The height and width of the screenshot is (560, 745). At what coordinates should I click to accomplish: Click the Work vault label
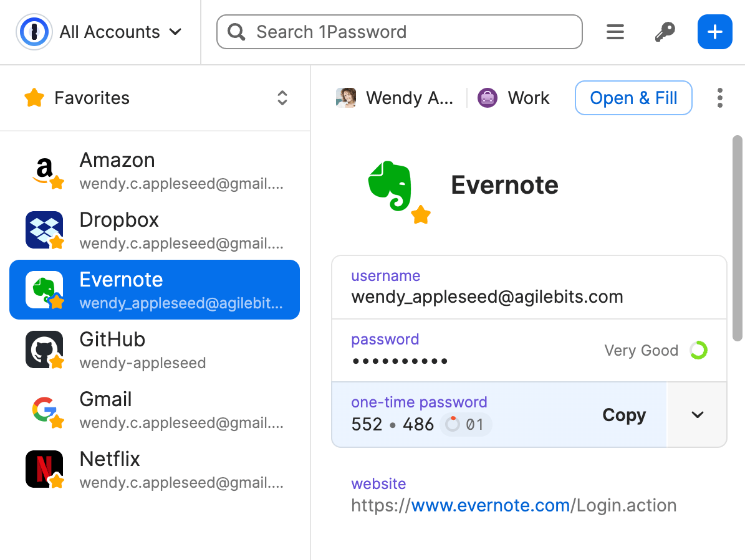[x=528, y=98]
